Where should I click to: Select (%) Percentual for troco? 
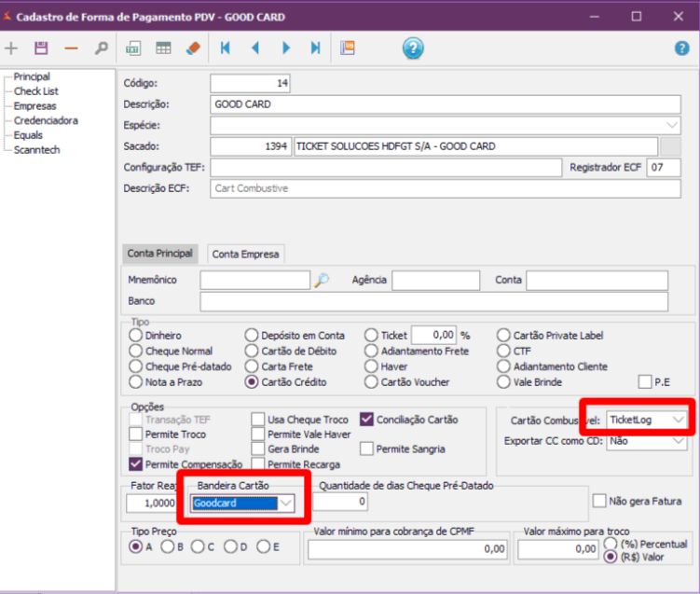pyautogui.click(x=611, y=544)
